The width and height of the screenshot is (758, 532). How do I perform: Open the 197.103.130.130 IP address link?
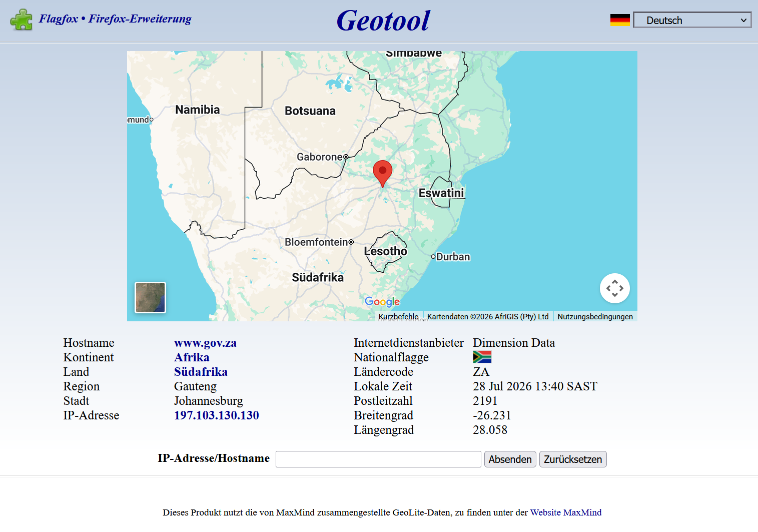(x=217, y=415)
